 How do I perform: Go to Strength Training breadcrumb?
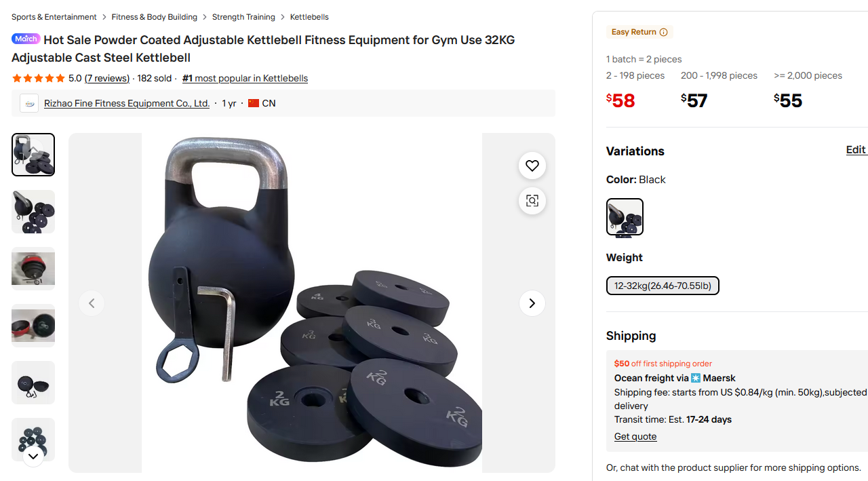pos(243,17)
